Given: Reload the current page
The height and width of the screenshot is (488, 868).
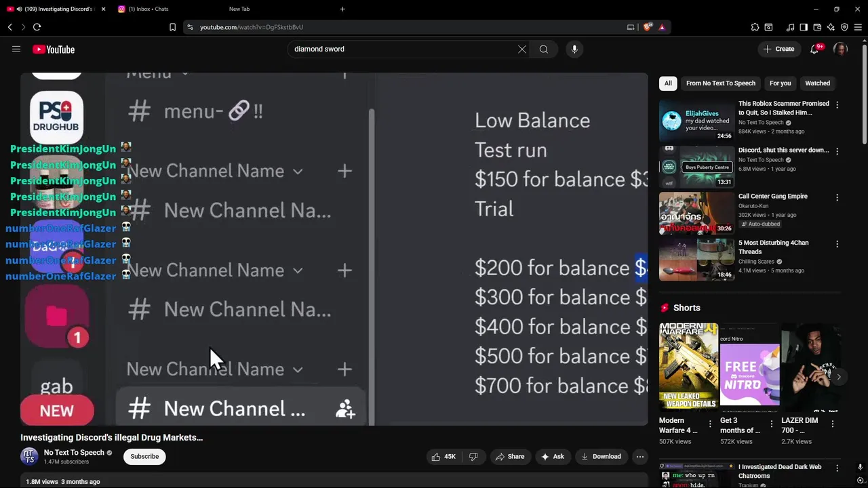Looking at the screenshot, I should [x=37, y=27].
